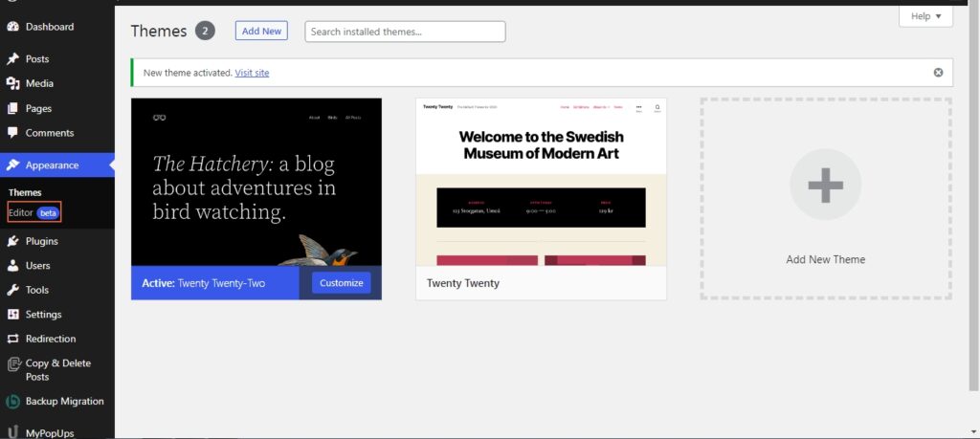
Task: Click the Posts pushpin icon
Action: tap(12, 58)
